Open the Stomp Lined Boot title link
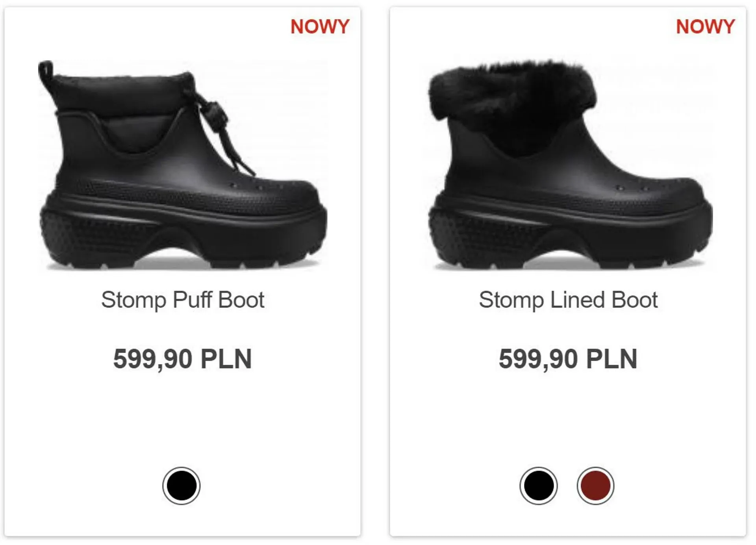 click(x=568, y=300)
